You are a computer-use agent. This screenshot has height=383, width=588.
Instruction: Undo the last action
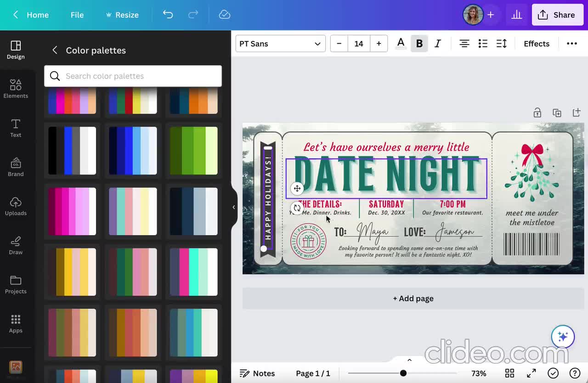coord(168,15)
